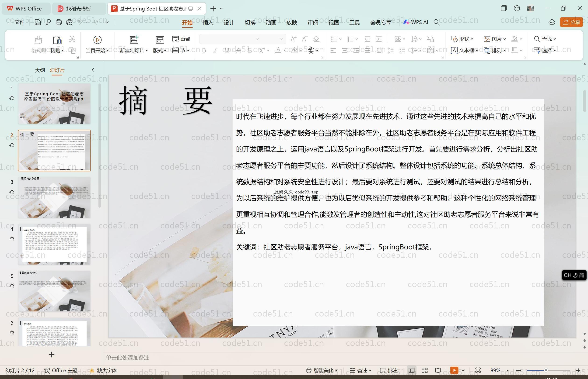Viewport: 588px width, 379px height.
Task: Click start from current slide (当页开始)
Action: 97,45
